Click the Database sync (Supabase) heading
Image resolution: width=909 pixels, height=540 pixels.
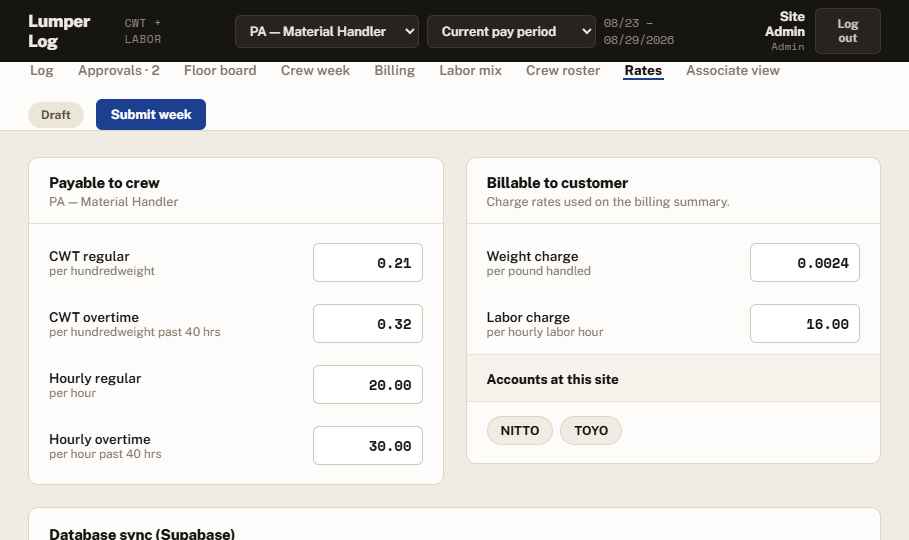coord(142,534)
